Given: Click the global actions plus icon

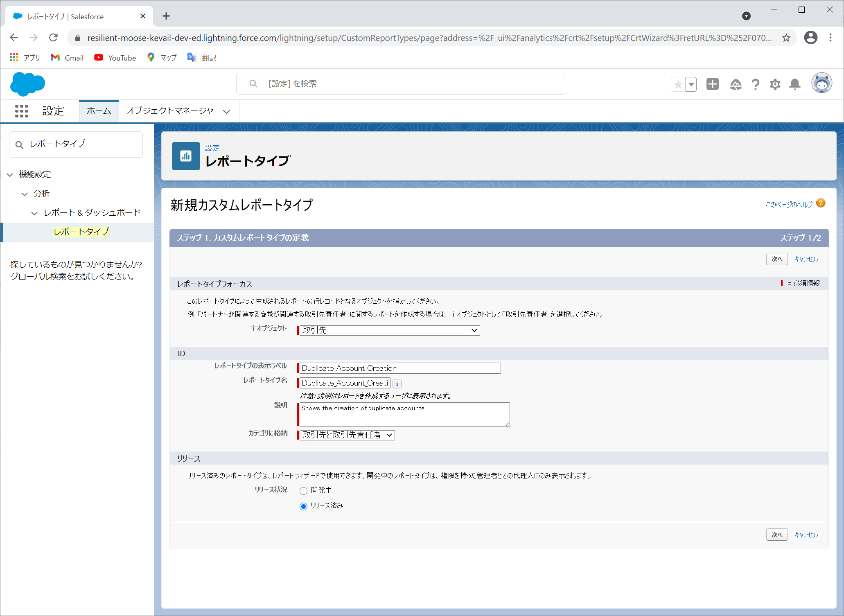Looking at the screenshot, I should (x=712, y=84).
